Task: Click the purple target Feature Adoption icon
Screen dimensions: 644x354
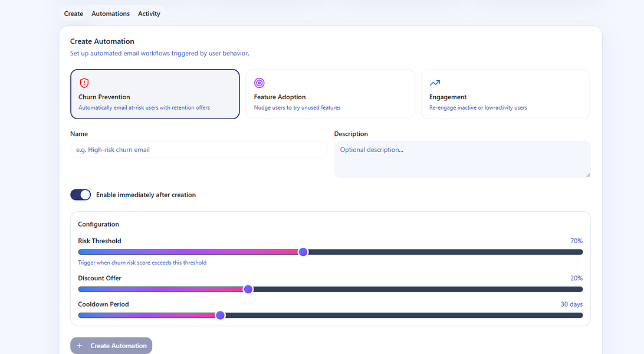Action: [259, 83]
